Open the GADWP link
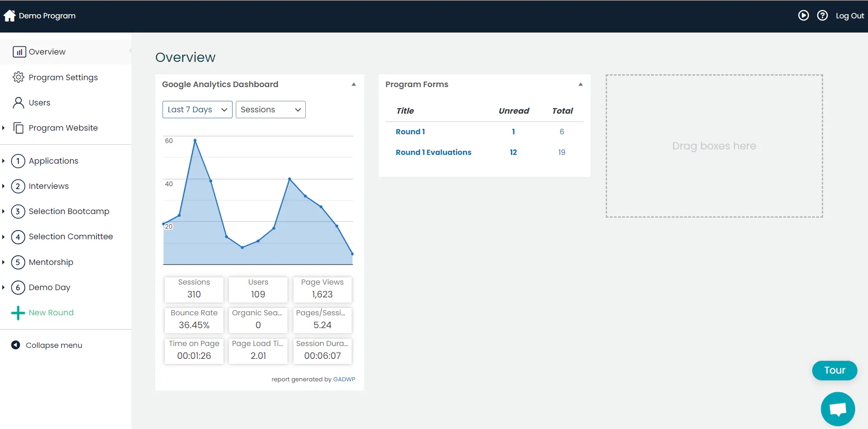Screen dimensions: 868x429 pos(344,379)
